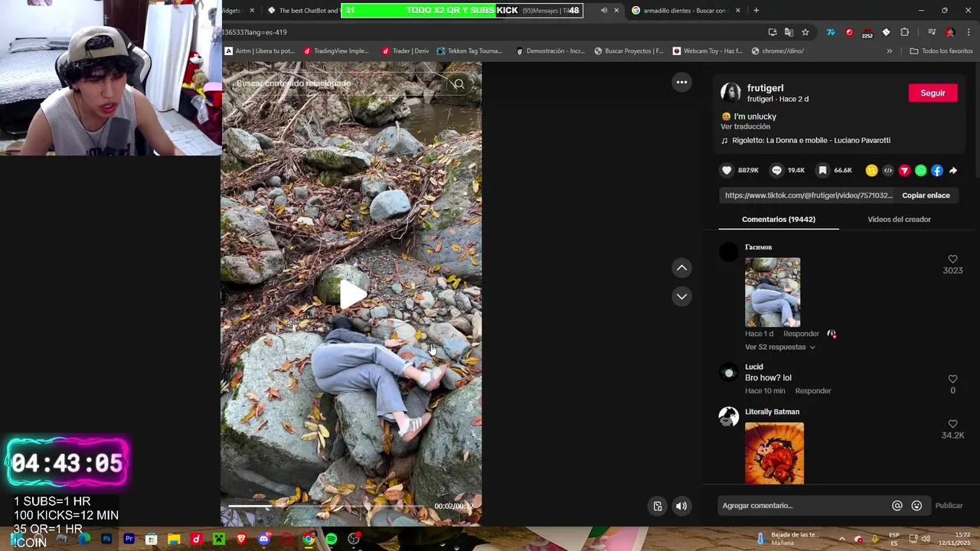Open Spotify from the taskbar
The height and width of the screenshot is (551, 980).
331,540
